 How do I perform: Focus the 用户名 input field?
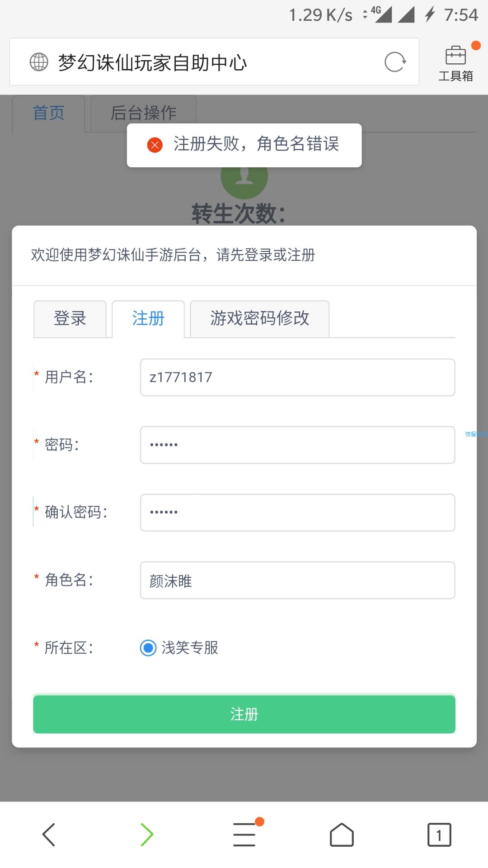[x=297, y=377]
